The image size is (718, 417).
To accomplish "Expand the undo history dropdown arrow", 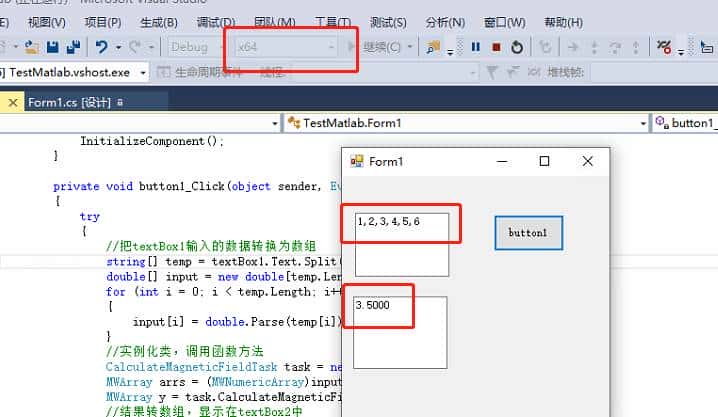I will pos(118,47).
